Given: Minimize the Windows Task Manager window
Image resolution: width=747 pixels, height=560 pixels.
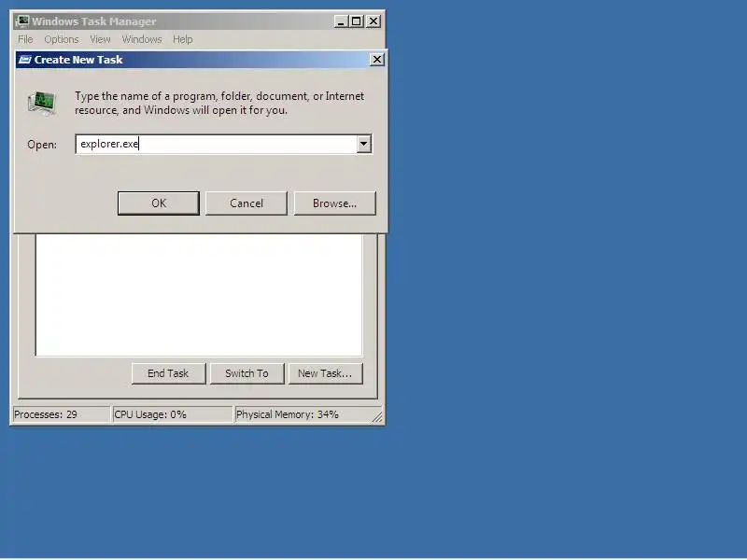Looking at the screenshot, I should (x=341, y=21).
